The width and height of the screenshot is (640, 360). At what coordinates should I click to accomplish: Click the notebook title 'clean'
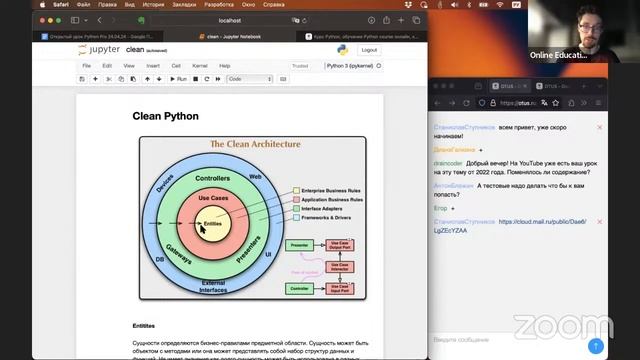[x=135, y=50]
